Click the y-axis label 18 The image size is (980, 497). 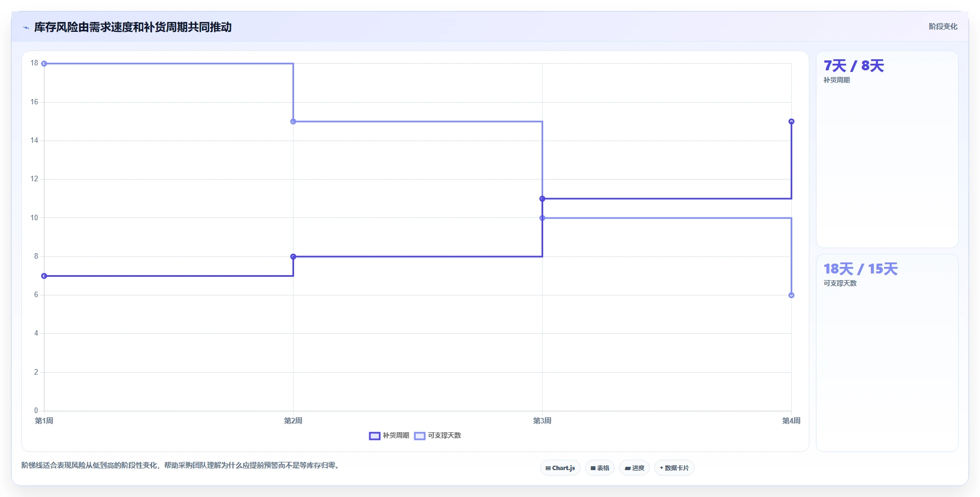tap(35, 63)
